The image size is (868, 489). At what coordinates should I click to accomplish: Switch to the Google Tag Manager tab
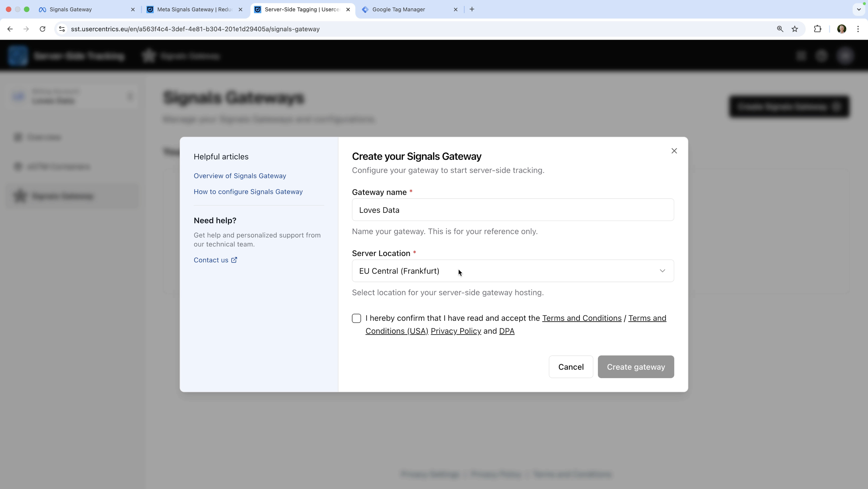[409, 9]
